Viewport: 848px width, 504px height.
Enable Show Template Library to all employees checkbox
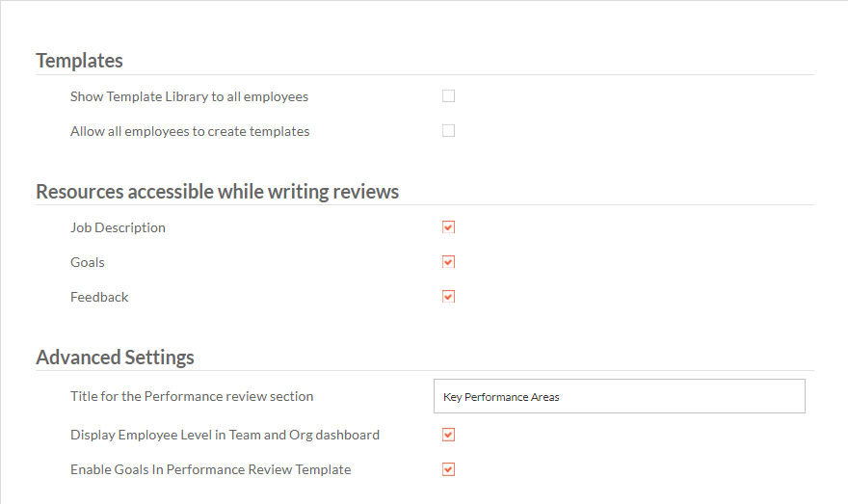pyautogui.click(x=448, y=96)
